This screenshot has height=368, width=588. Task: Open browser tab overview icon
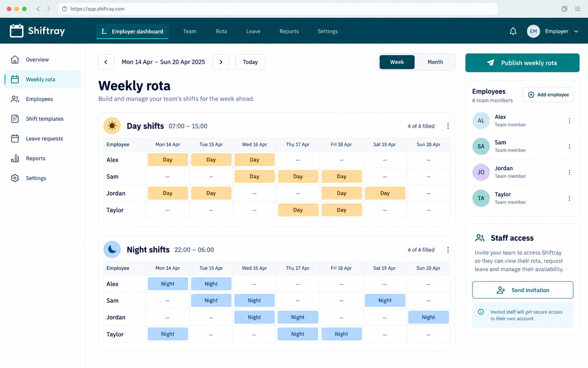coord(564,9)
